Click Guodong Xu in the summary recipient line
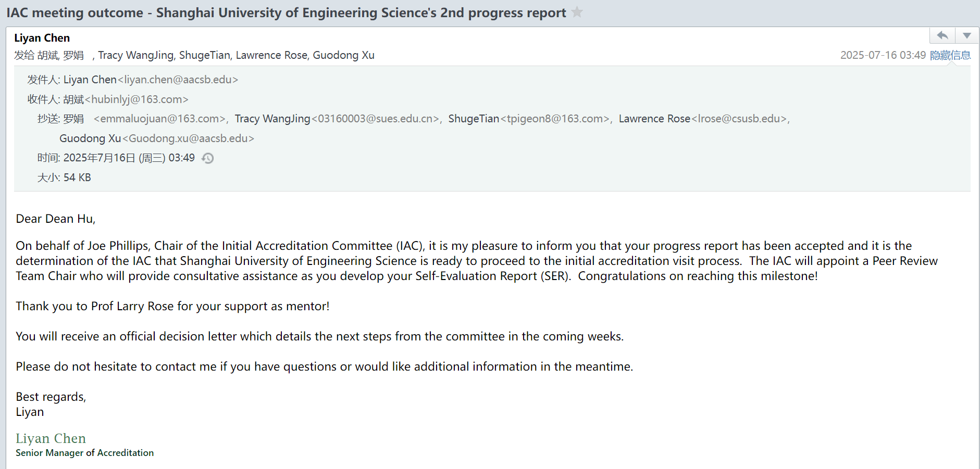The width and height of the screenshot is (980, 469). [x=343, y=55]
